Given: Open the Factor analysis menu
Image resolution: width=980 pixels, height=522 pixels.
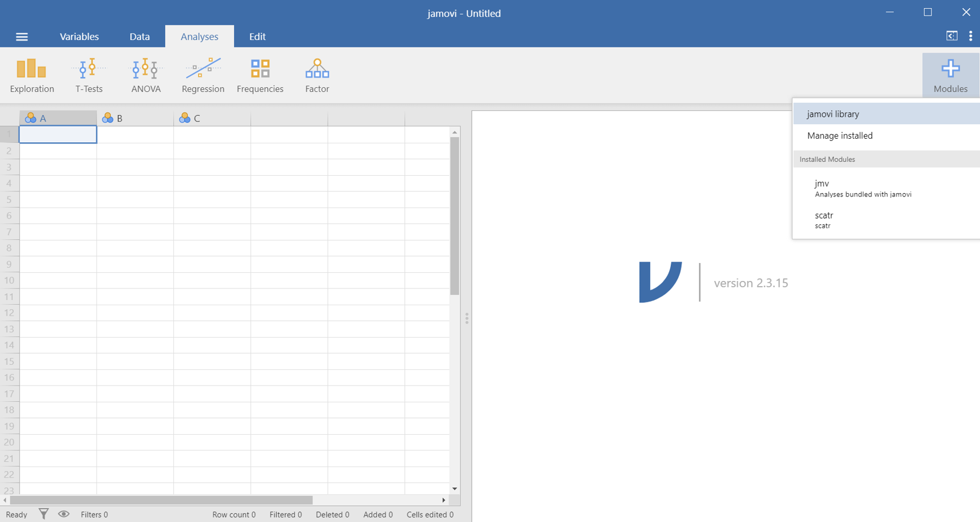Looking at the screenshot, I should [317, 75].
